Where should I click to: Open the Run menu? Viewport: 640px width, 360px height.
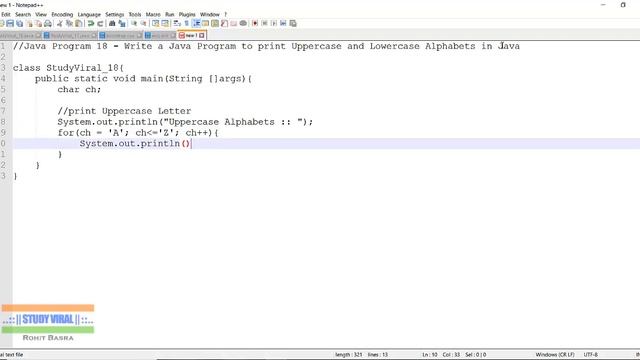click(169, 14)
